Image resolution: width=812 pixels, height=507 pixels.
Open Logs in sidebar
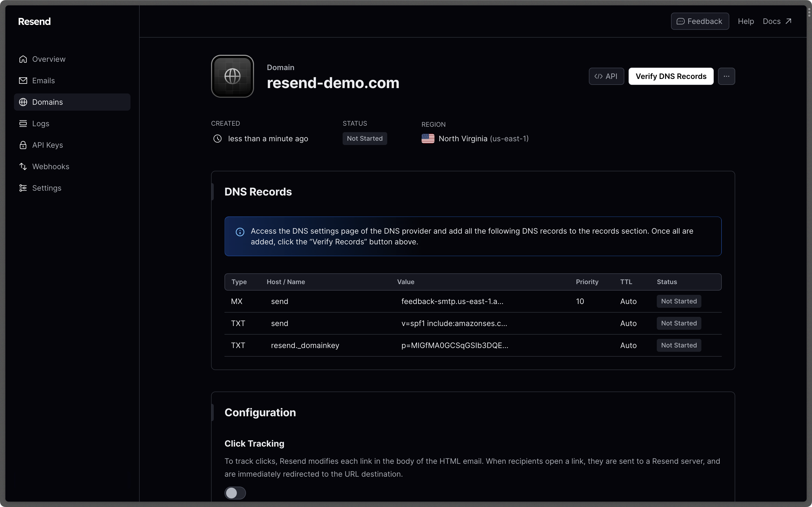pos(72,124)
